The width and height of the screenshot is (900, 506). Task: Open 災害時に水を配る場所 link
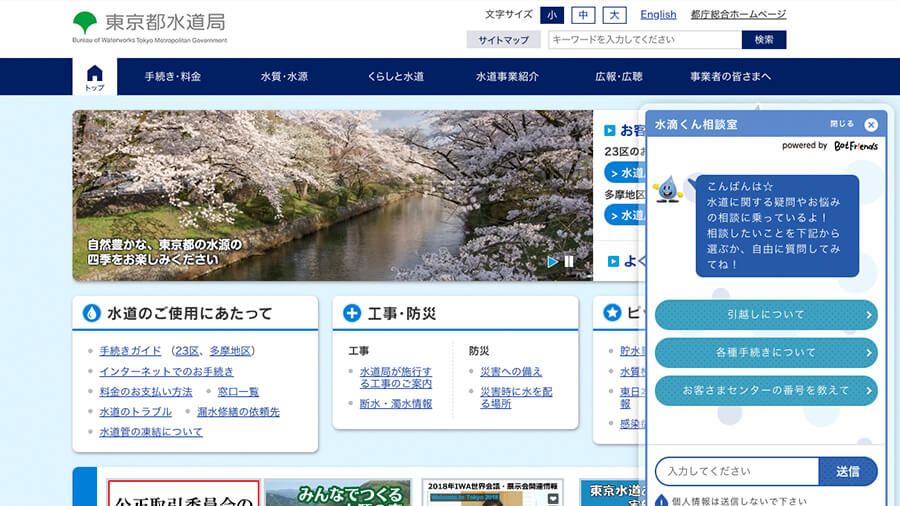517,398
